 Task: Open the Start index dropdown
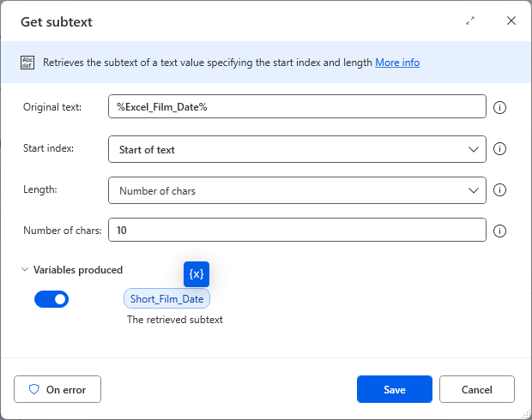[x=297, y=149]
